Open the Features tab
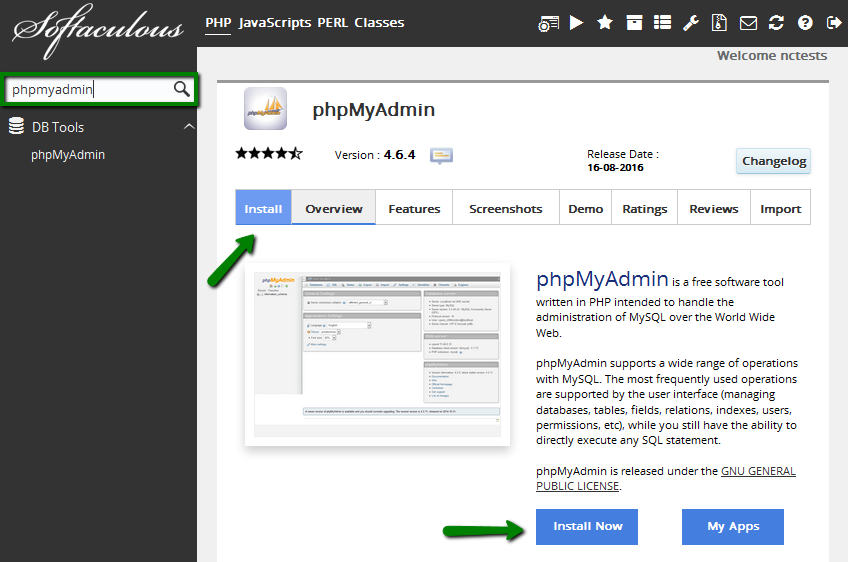This screenshot has height=562, width=848. pyautogui.click(x=414, y=208)
